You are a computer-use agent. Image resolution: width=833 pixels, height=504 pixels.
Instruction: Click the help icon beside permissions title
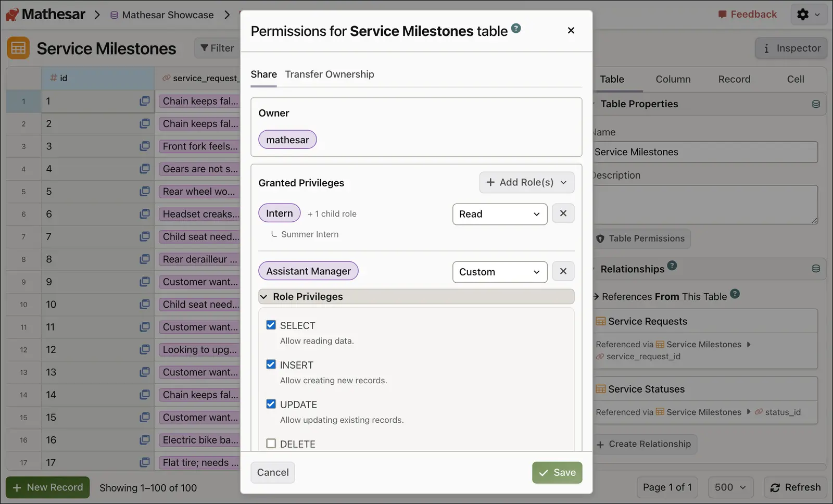coord(516,28)
